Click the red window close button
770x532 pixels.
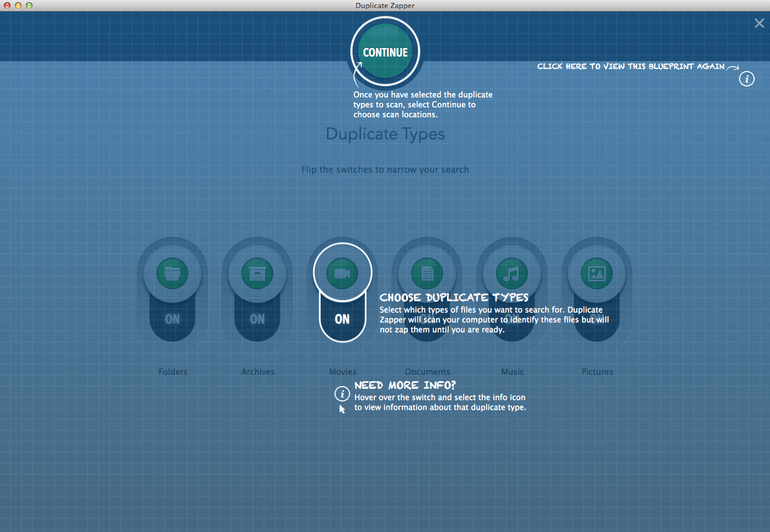click(7, 6)
